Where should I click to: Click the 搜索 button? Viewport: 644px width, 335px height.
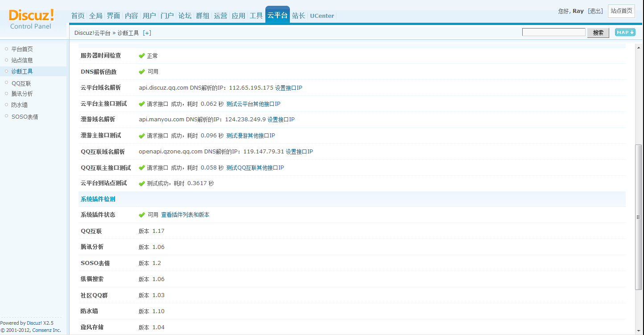(598, 33)
